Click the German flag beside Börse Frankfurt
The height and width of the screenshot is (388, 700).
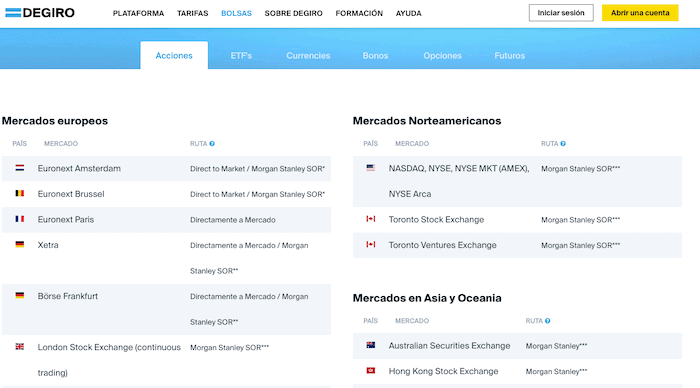pos(20,295)
